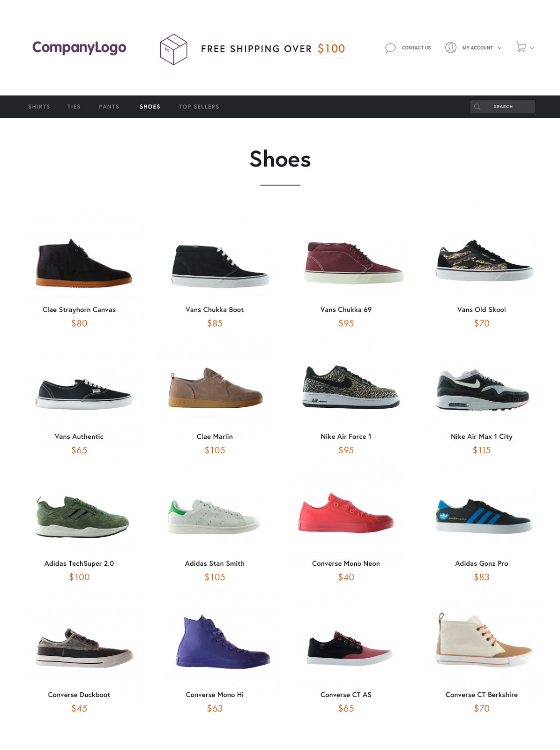
Task: Click the Adidas Stan Smith product name
Action: point(215,563)
